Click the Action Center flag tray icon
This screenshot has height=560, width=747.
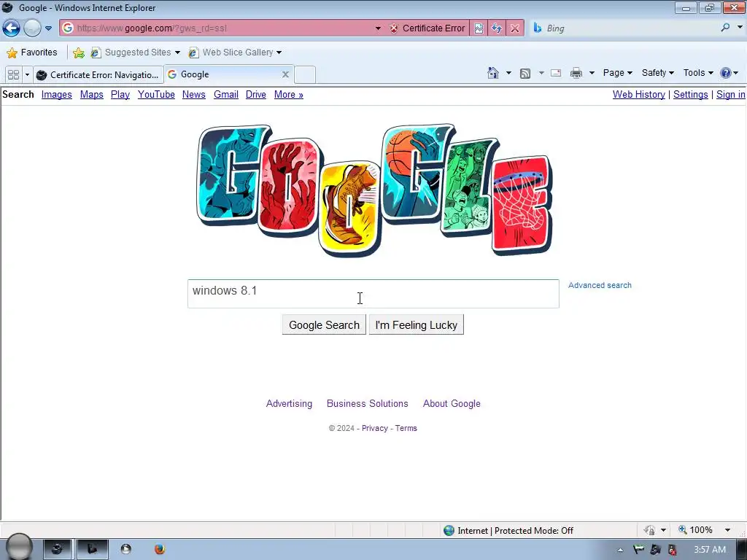[x=638, y=550]
